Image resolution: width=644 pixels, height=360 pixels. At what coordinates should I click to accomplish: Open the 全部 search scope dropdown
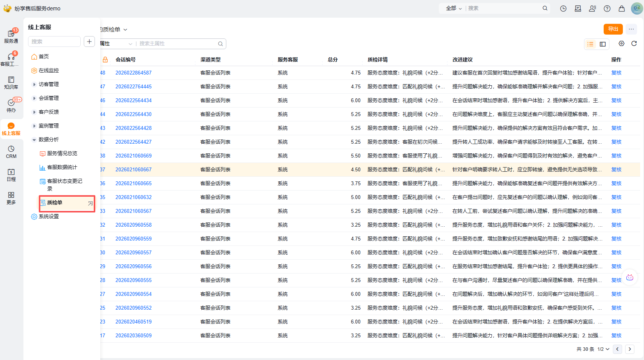[x=453, y=8]
